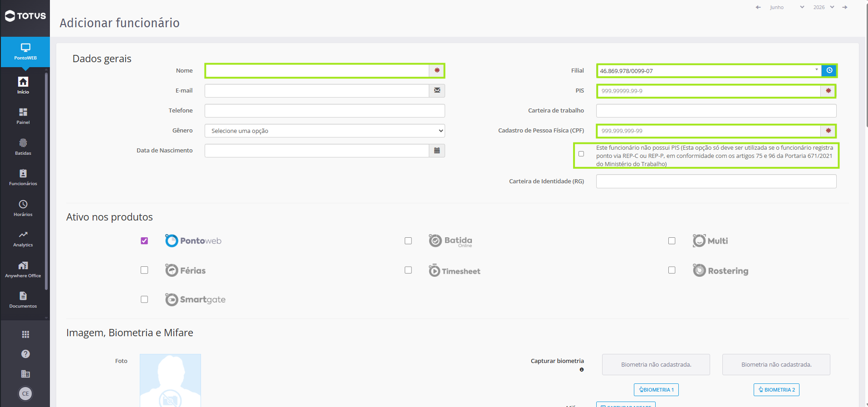Screen dimensions: 868x407
Task: Click the Batida Online product logo
Action: coord(451,240)
